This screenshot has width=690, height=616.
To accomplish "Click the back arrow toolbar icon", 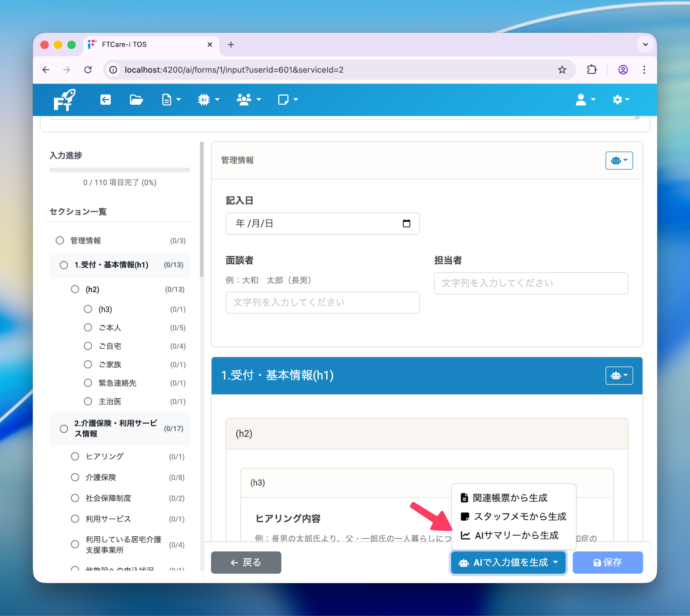I will [105, 100].
